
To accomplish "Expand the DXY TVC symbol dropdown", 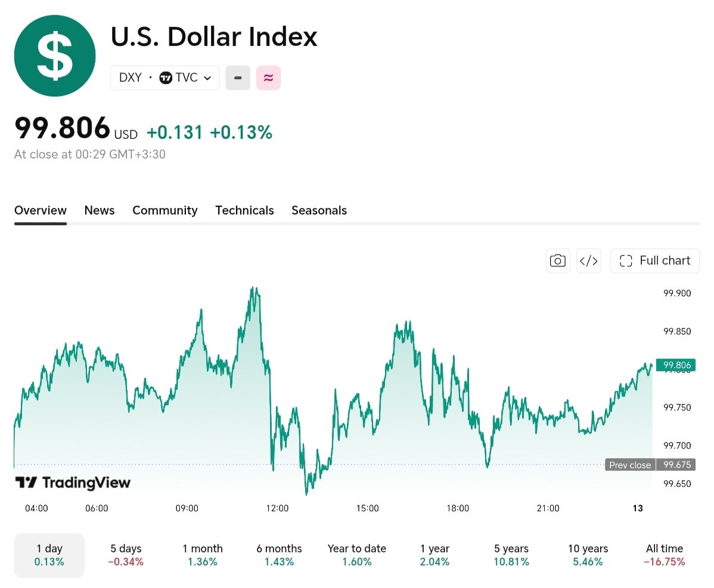I will pos(165,78).
